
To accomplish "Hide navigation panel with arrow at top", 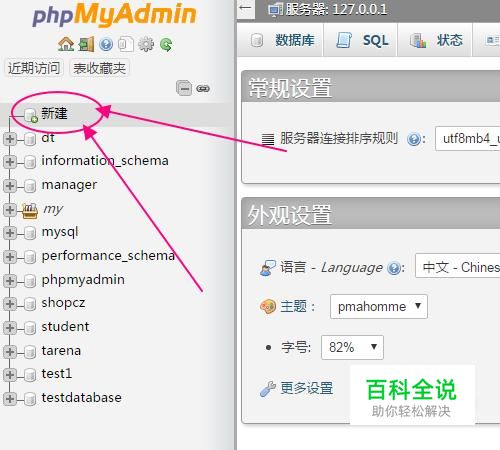I will coord(245,8).
